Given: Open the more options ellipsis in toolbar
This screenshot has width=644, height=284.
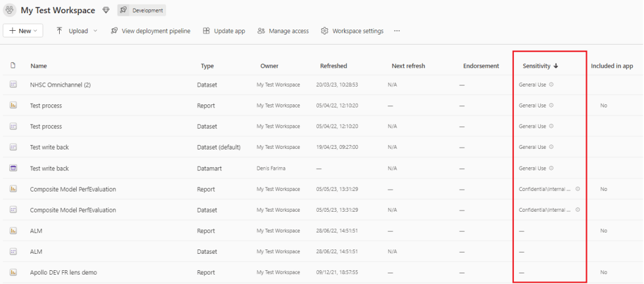Looking at the screenshot, I should pyautogui.click(x=397, y=31).
